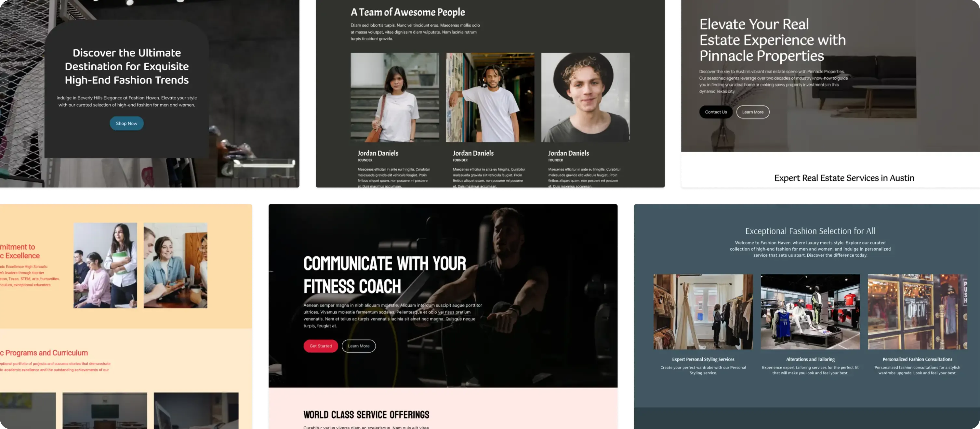The height and width of the screenshot is (429, 980).
Task: Select 'A Team of Awesome People' section header
Action: coord(407,12)
